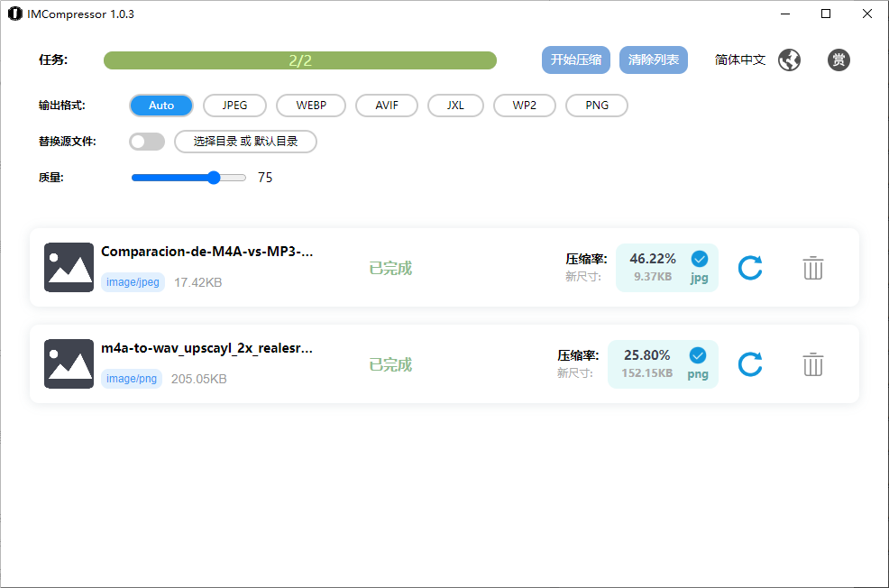Select WP2 output format
Image resolution: width=889 pixels, height=588 pixels.
point(525,106)
